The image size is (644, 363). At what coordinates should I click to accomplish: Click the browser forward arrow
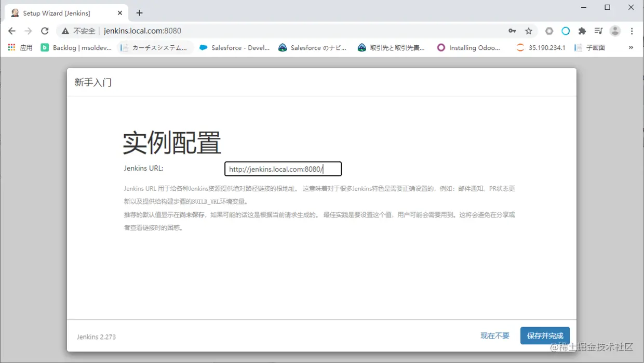pyautogui.click(x=28, y=31)
